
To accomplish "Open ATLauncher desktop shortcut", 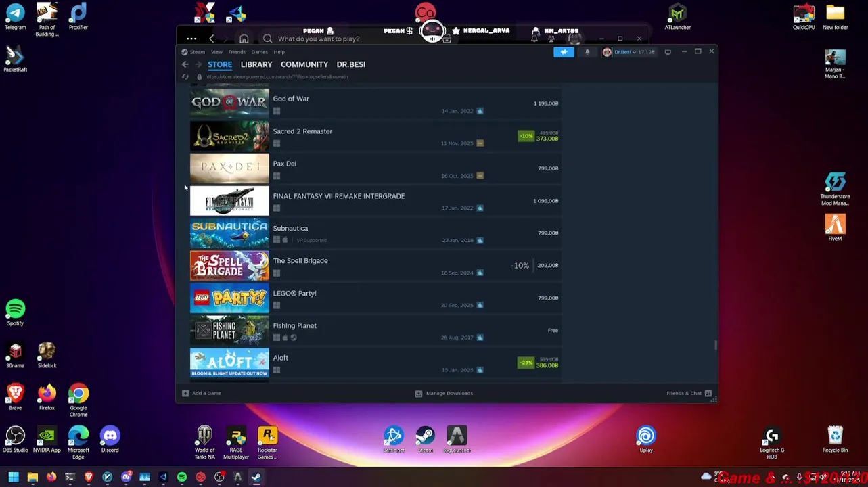I will [677, 17].
